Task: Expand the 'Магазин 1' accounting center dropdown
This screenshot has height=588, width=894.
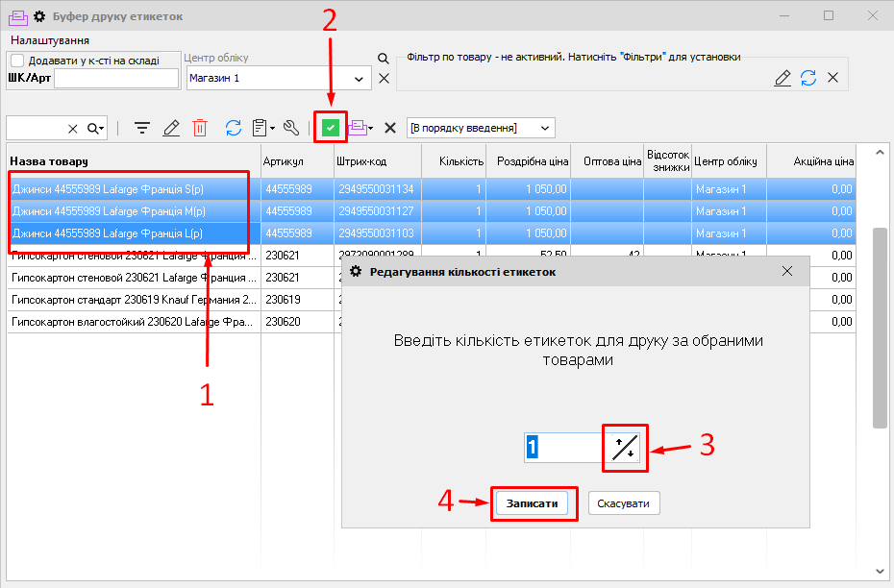Action: [x=360, y=79]
